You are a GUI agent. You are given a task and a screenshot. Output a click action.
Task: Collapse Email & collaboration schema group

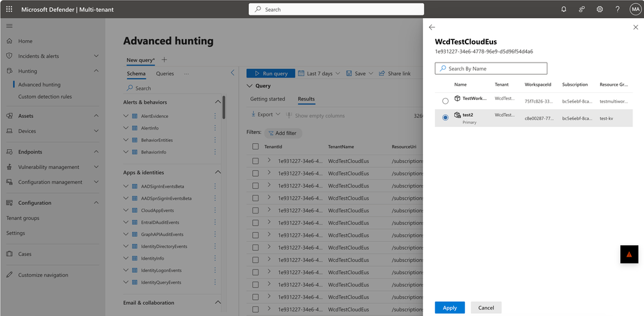point(218,303)
